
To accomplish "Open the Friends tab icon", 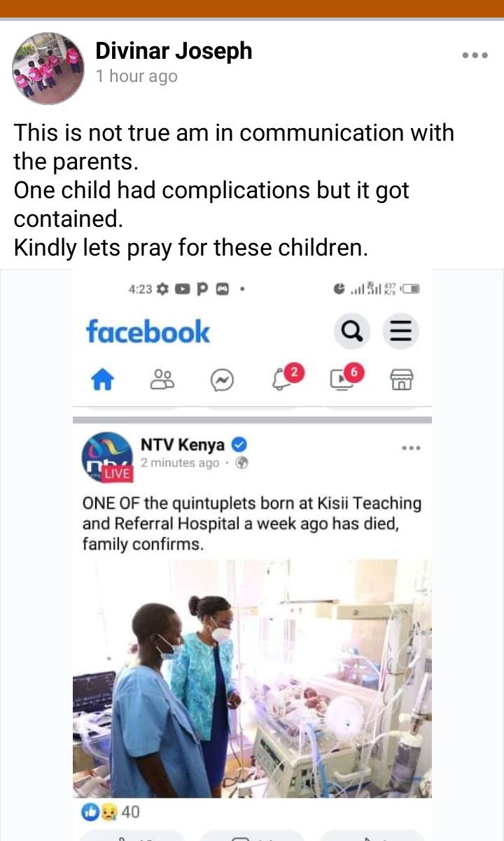I will pyautogui.click(x=162, y=380).
